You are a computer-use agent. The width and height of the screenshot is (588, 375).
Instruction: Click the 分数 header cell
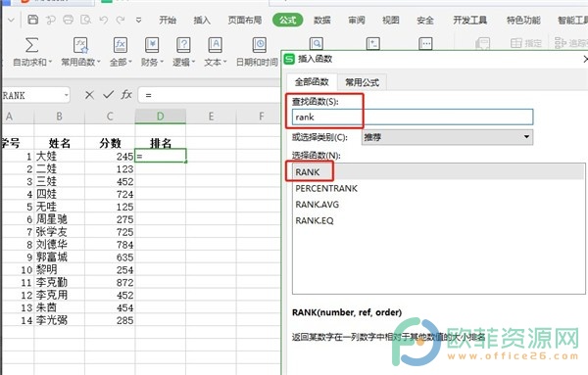point(110,143)
